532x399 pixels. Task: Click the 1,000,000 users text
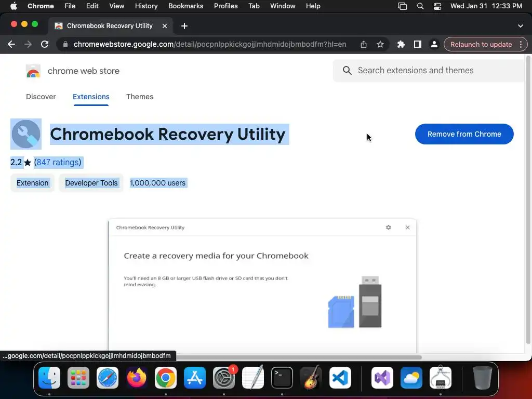tap(158, 183)
